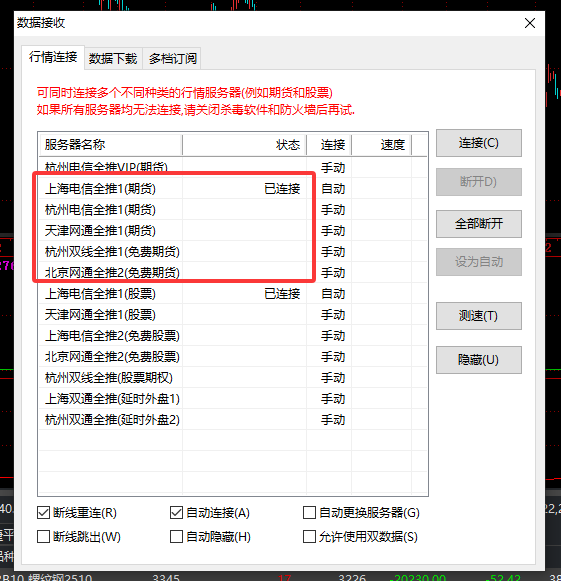Image resolution: width=561 pixels, height=581 pixels.
Task: Select server 上海双通全推(延时外盘1)
Action: coord(233,399)
